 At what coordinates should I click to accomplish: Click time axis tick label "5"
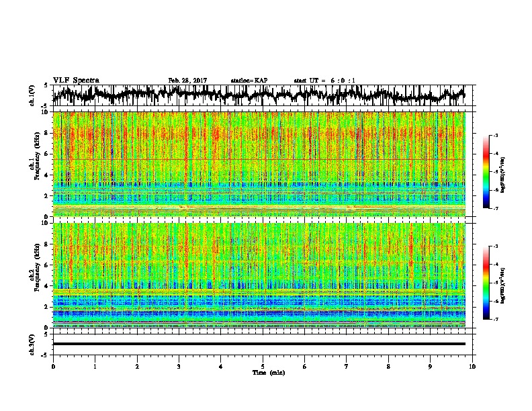coord(263,367)
